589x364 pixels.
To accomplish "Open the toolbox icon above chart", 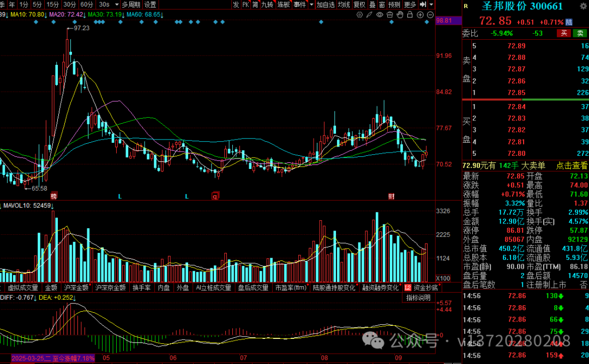I will pyautogui.click(x=390, y=15).
